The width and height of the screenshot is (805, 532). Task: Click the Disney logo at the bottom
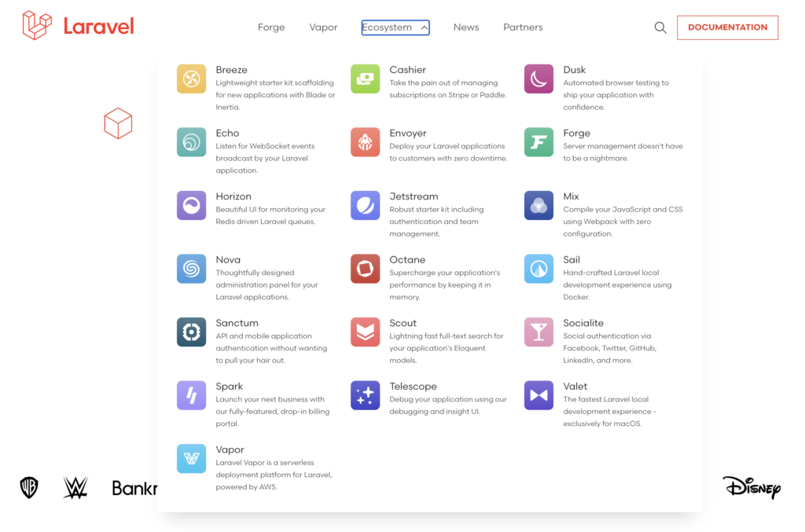(x=751, y=487)
